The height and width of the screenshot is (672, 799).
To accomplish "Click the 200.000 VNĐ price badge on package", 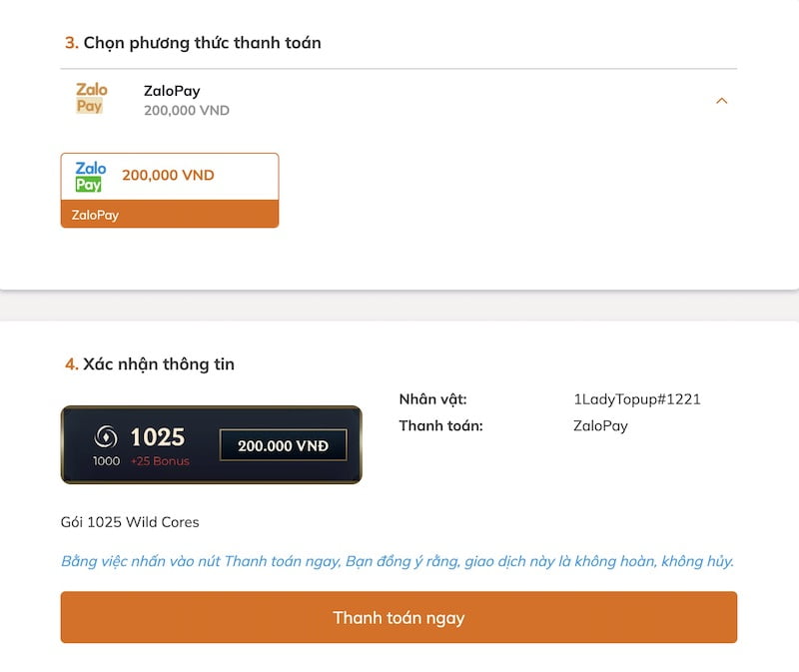I will coord(284,445).
